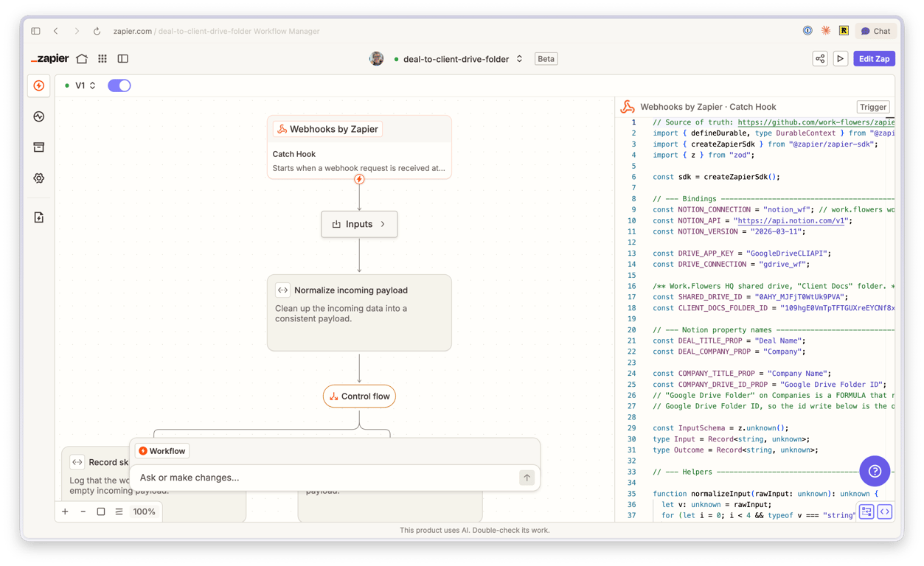Click the orange trigger lightning connector node
Viewport: 924px width, 566px height.
[x=359, y=179]
